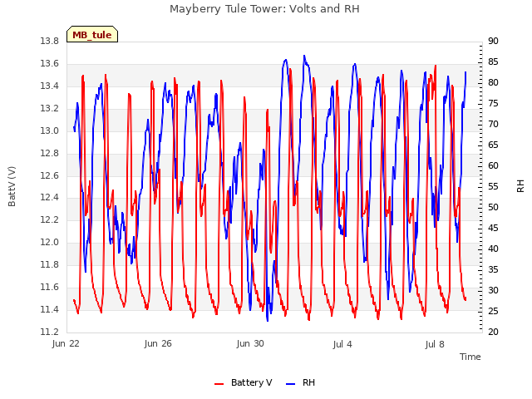Click the 12.2 left axis value
The height and width of the screenshot is (399, 532).
(50, 219)
